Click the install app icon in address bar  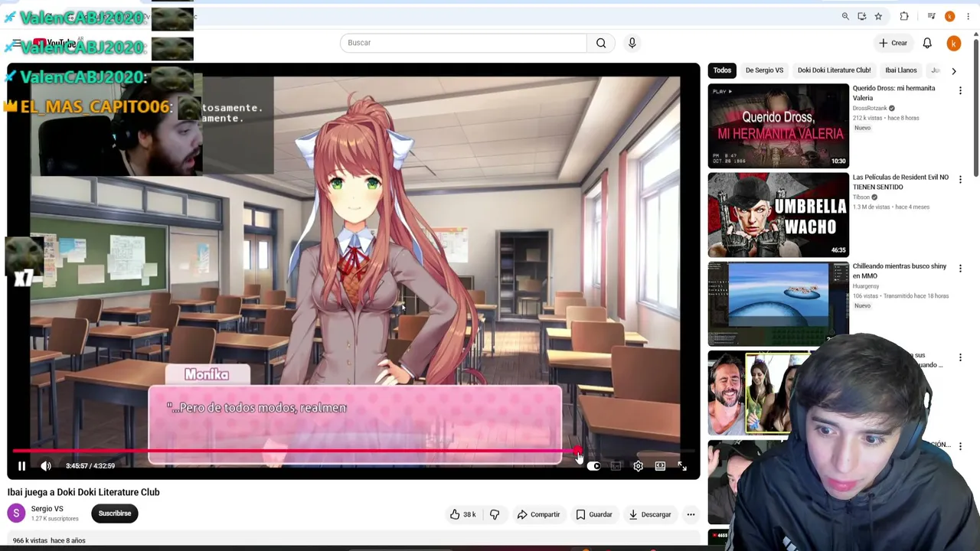(862, 16)
